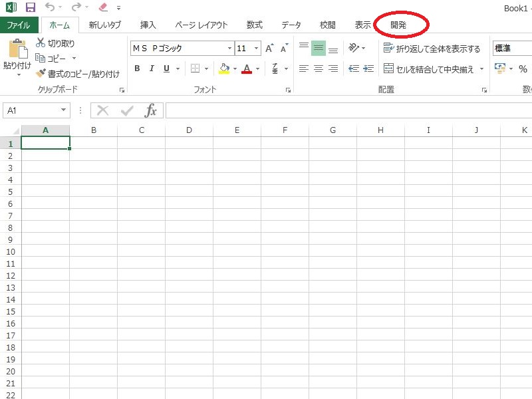The image size is (532, 399).
Task: Select column D header
Action: point(189,130)
